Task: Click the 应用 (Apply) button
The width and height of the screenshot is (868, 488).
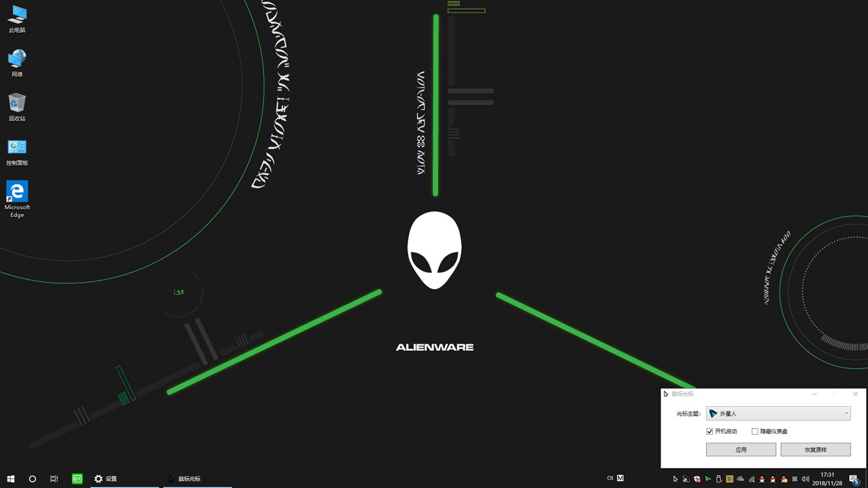Action: [741, 449]
